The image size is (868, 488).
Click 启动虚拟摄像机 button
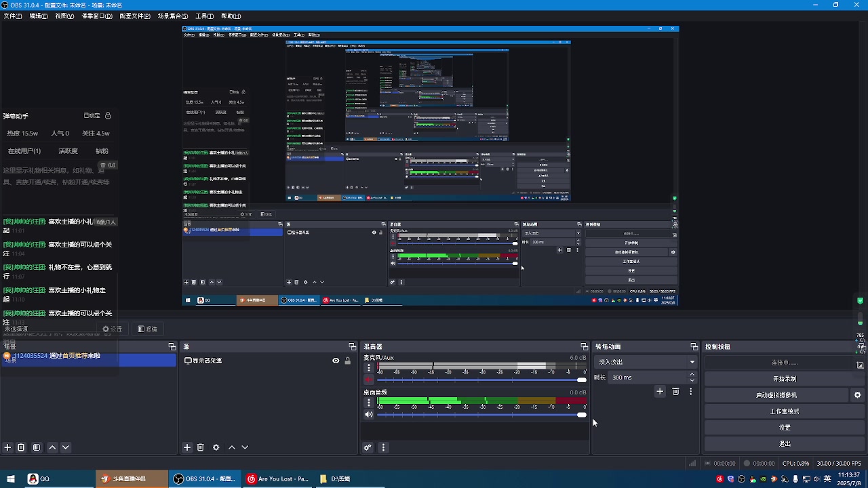pos(776,395)
